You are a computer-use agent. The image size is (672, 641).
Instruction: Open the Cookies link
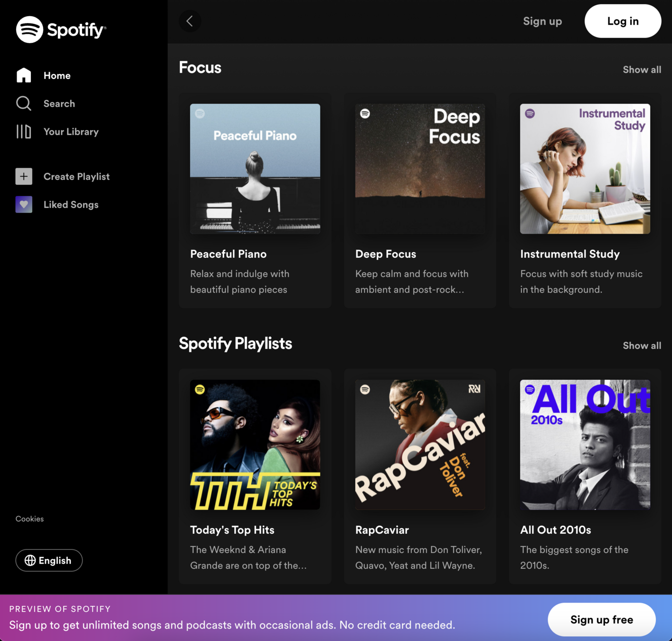click(x=29, y=519)
